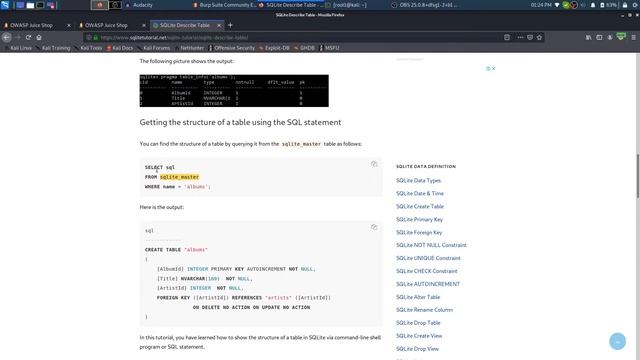The image size is (640, 360).
Task: Go back with the browser back arrow
Action: [x=7, y=37]
